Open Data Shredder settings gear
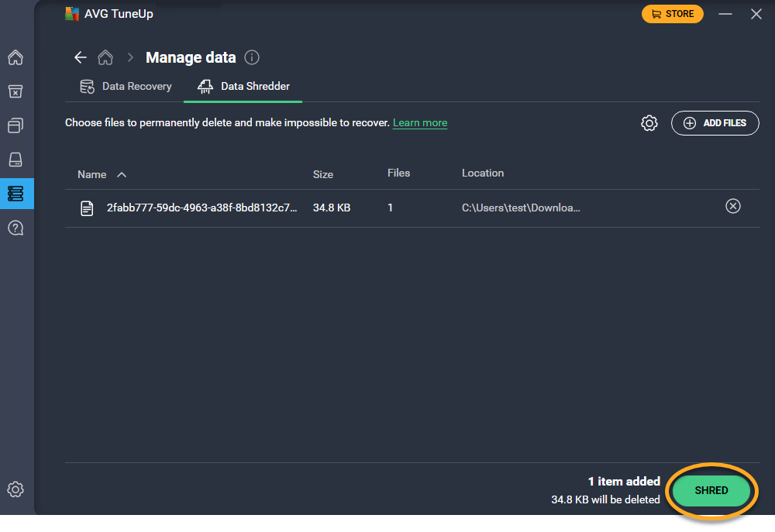This screenshot has height=532, width=775. (x=649, y=123)
